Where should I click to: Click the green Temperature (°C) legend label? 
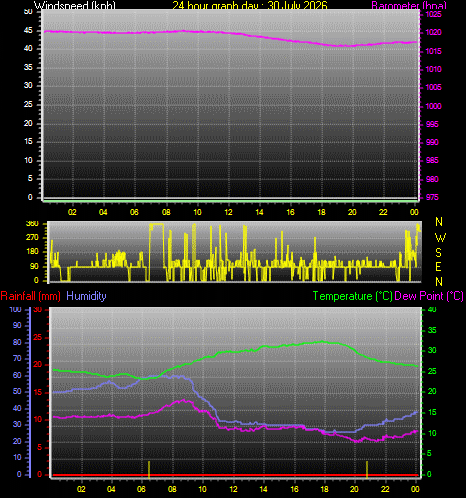[353, 296]
